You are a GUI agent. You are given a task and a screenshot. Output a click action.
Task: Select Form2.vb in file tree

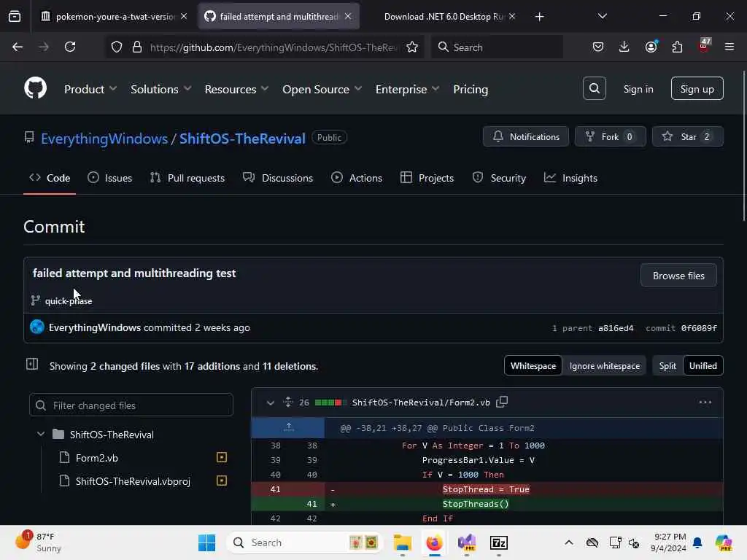(x=97, y=458)
